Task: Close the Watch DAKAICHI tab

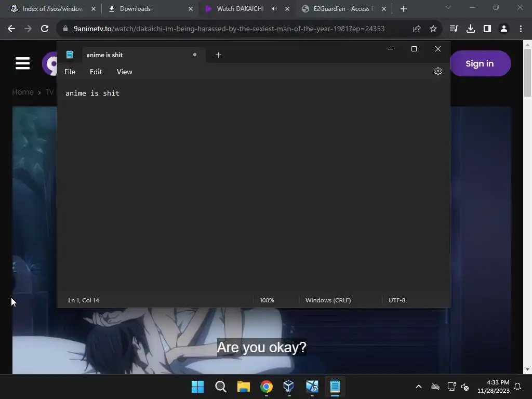Action: point(287,9)
